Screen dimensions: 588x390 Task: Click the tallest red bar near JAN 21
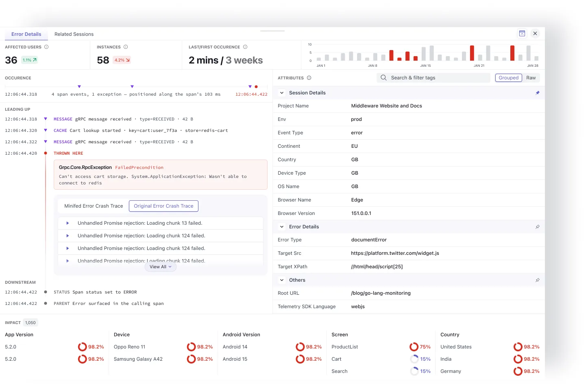click(x=472, y=53)
